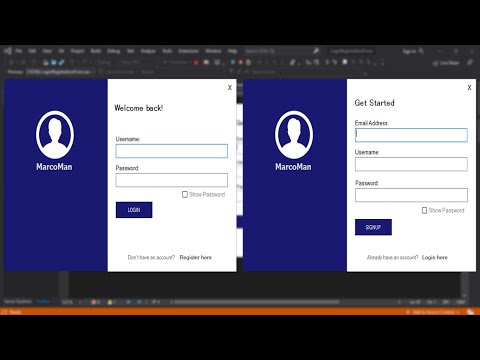
Task: Click the feedback icon beside Live Share
Action: click(x=470, y=62)
